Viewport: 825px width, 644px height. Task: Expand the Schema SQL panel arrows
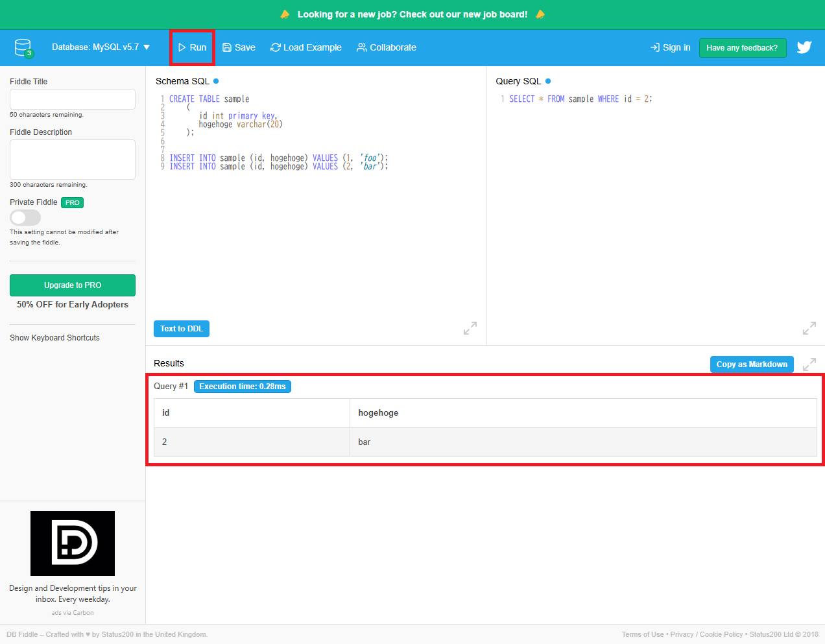(470, 328)
